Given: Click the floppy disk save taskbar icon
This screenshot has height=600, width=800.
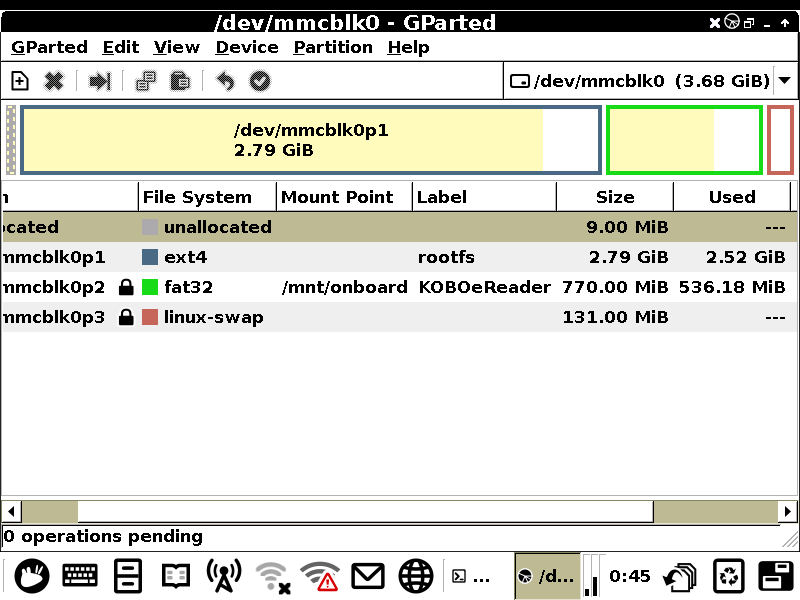Looking at the screenshot, I should pyautogui.click(x=776, y=577).
